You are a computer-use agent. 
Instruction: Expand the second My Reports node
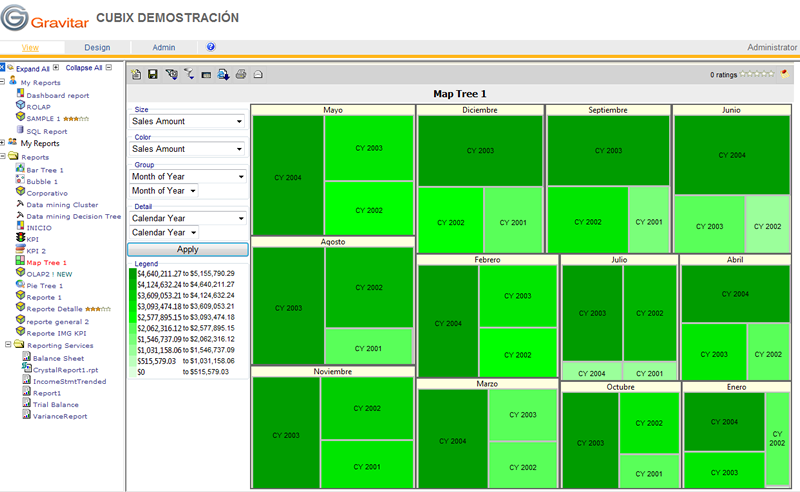3,143
